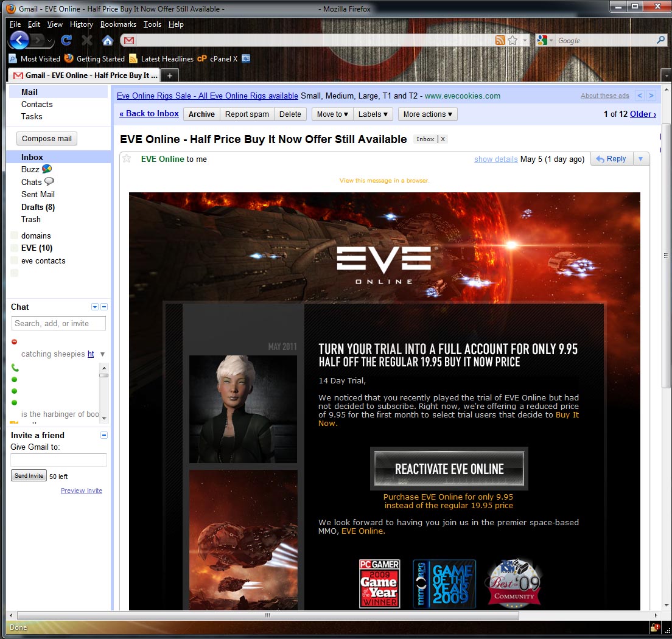Remove the Inbox label with the X
Screen dimensions: 672x639
coord(443,139)
